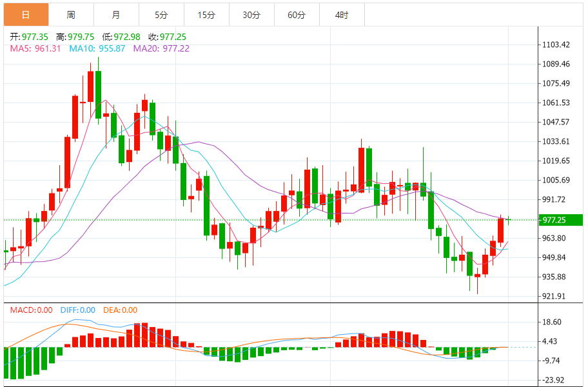Click the high price 高:979.75
This screenshot has width=588, height=387.
pyautogui.click(x=75, y=37)
